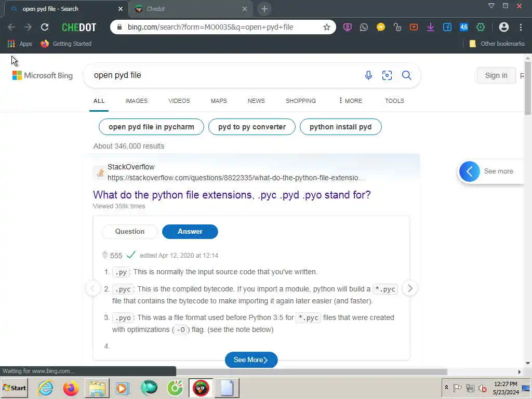
Task: Click suggestion 'open pyd file in pycharm'
Action: tap(151, 127)
